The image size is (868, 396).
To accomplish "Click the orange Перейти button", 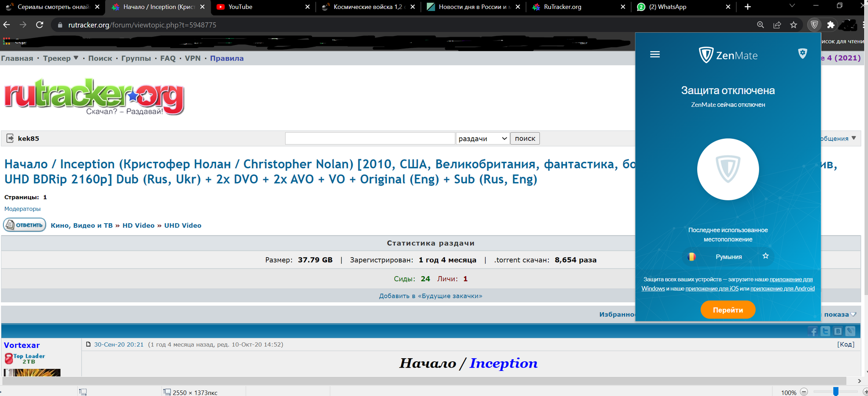I will click(728, 310).
